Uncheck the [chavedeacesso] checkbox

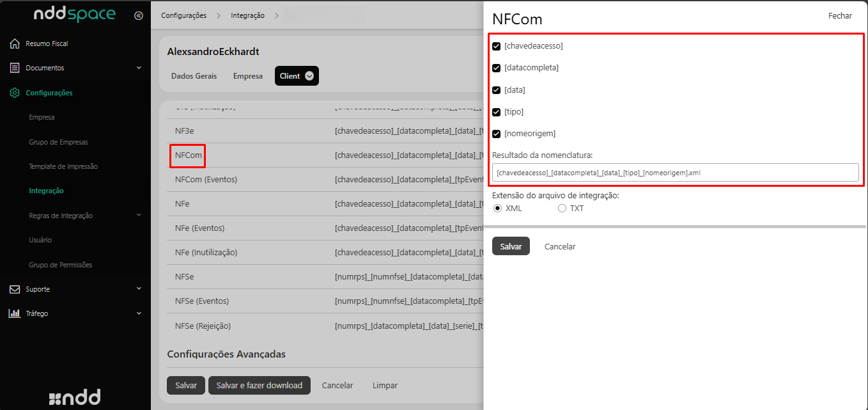[x=496, y=46]
